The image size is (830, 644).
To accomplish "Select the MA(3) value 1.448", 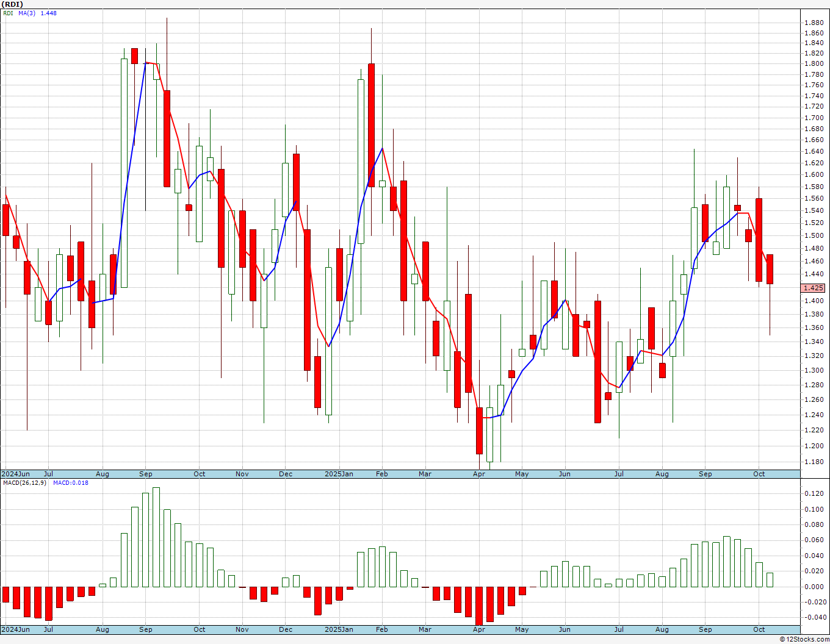I will point(49,13).
